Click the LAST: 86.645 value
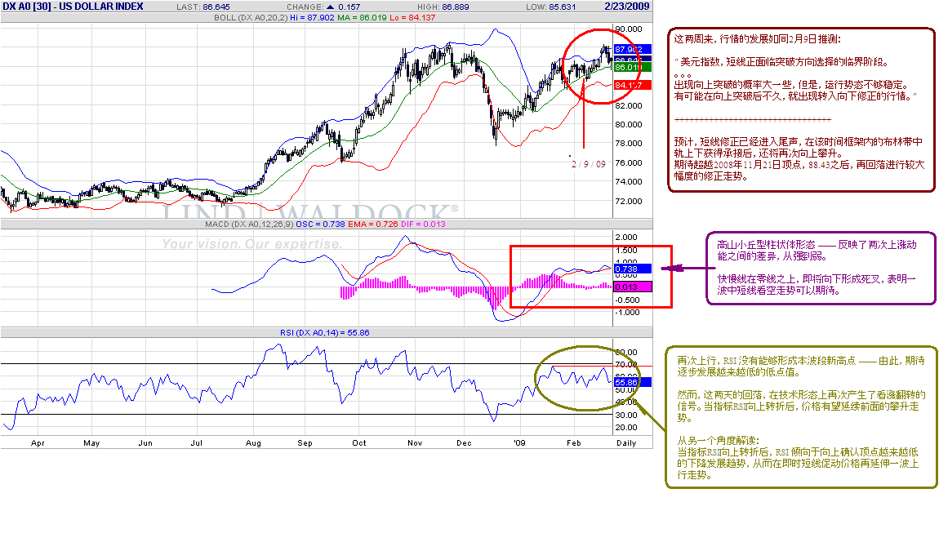Screen dimensions: 939x560 point(203,7)
